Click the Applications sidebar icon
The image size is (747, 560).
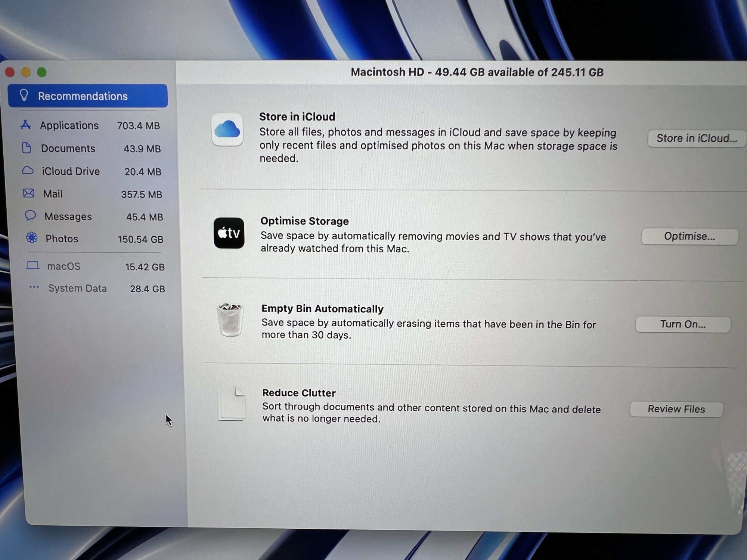click(x=26, y=125)
